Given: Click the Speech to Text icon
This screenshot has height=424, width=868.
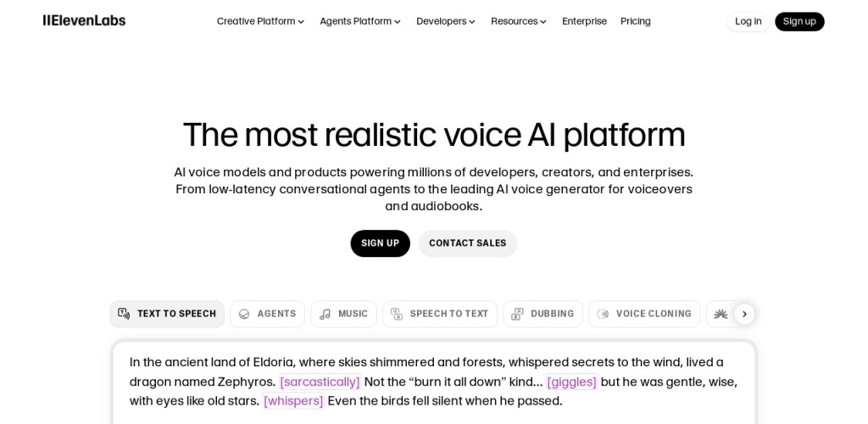Looking at the screenshot, I should 397,314.
